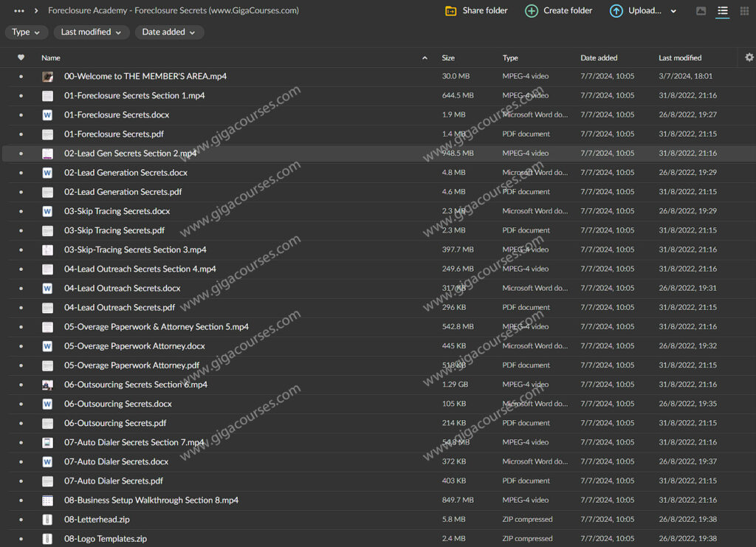Click the three-dots breadcrumb menu icon
756x547 pixels.
pos(19,10)
